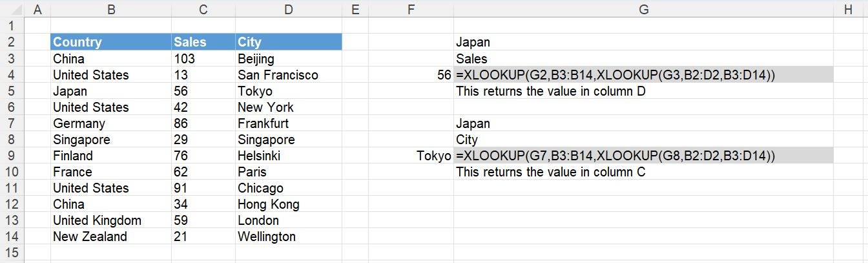This screenshot has width=868, height=263.
Task: Click column G header
Action: pos(643,9)
